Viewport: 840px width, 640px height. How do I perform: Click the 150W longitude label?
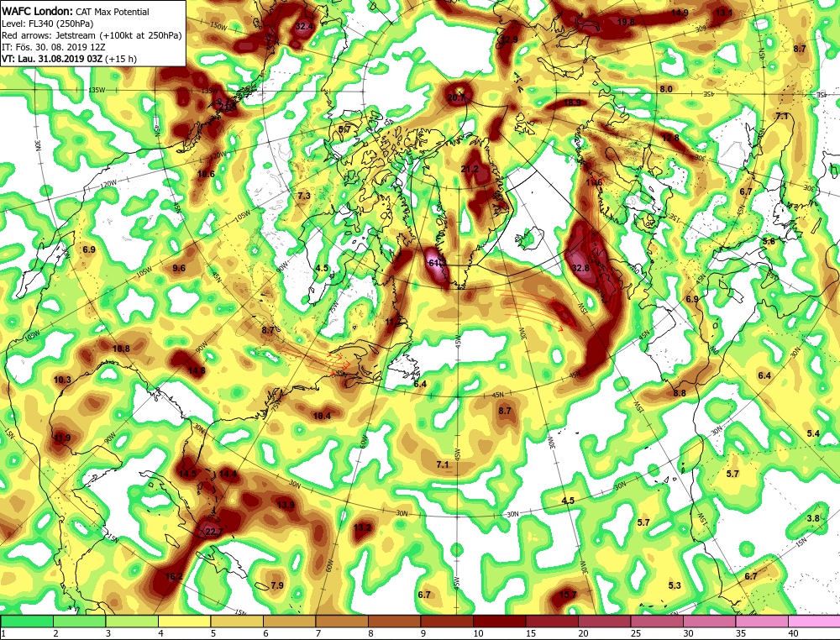218,26
